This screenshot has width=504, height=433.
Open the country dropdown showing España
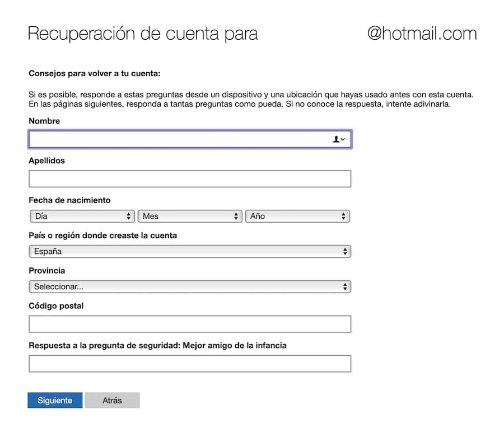190,251
